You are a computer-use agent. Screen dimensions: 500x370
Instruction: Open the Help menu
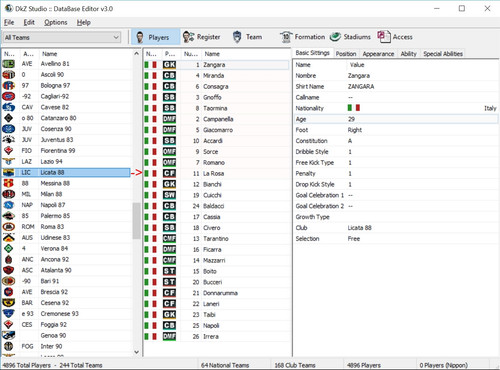pos(84,22)
